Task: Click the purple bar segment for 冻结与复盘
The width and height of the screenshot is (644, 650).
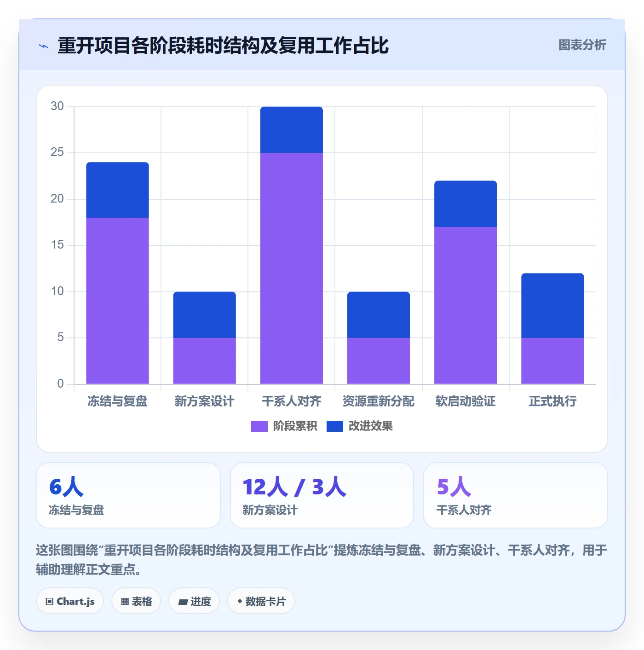Action: click(117, 301)
